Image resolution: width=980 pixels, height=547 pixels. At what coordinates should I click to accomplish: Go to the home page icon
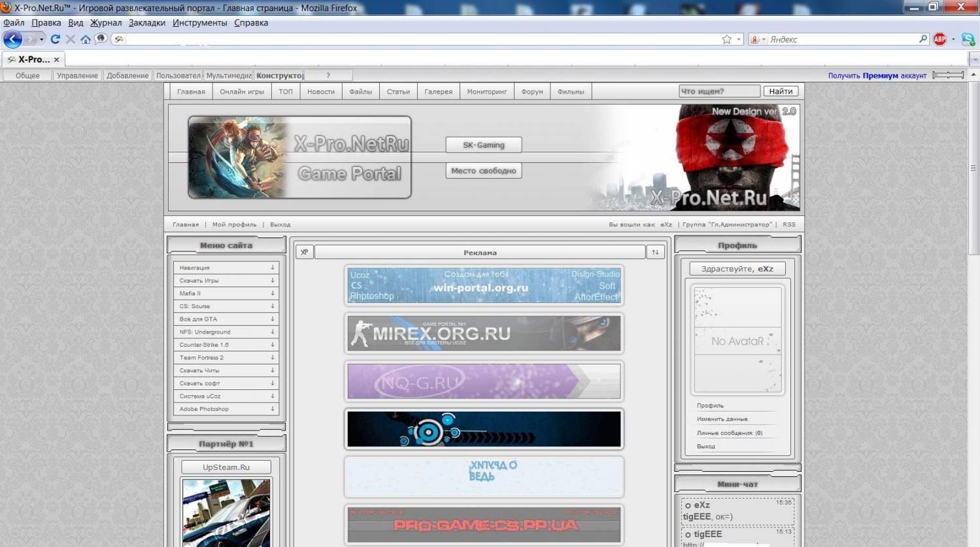(86, 39)
